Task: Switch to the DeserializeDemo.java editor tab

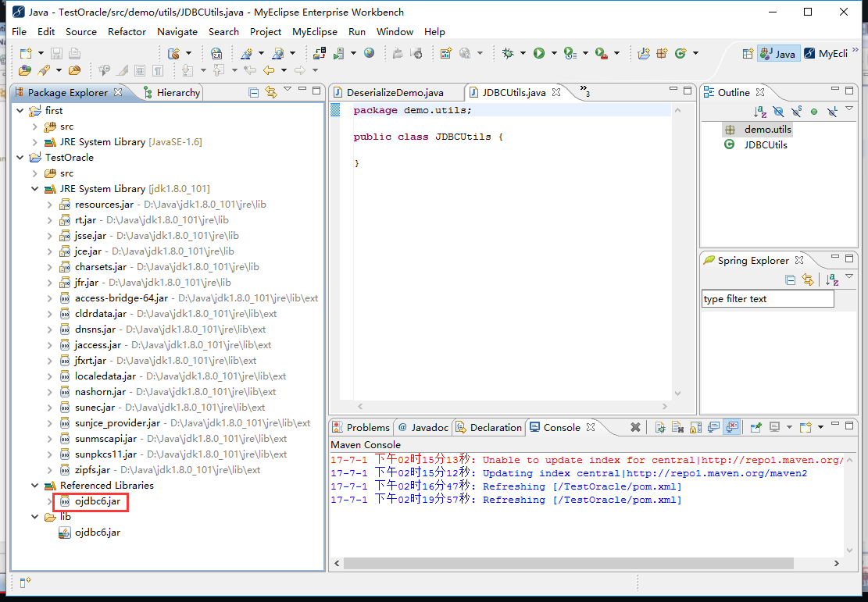Action: click(395, 93)
